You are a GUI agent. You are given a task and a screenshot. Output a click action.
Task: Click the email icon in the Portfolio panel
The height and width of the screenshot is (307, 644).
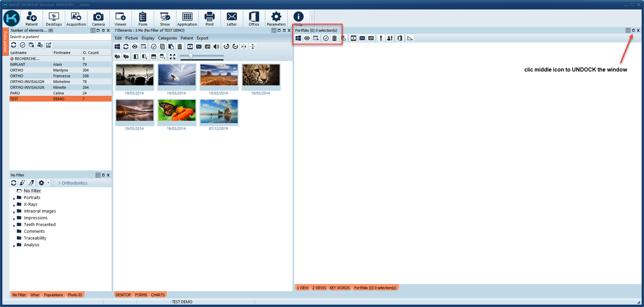pos(362,38)
